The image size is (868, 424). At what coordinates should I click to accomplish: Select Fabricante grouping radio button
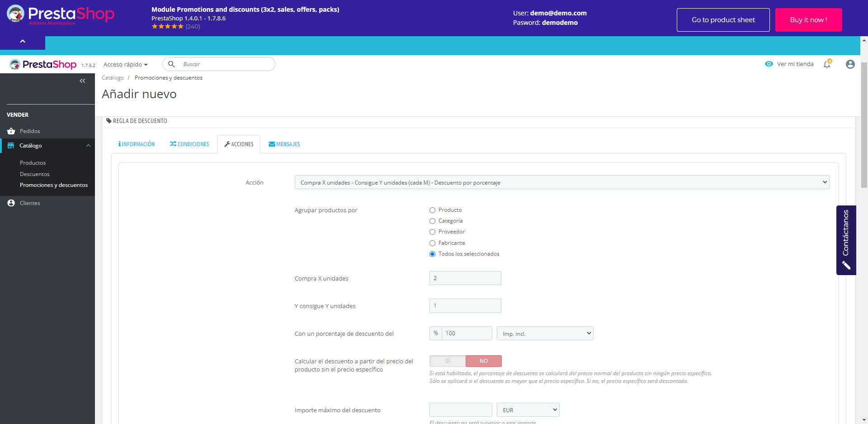(x=432, y=243)
